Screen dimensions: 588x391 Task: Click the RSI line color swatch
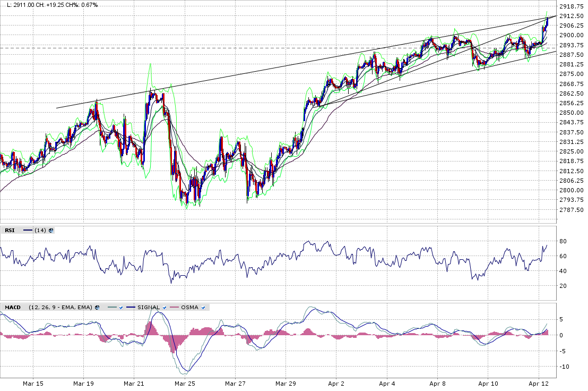point(28,230)
